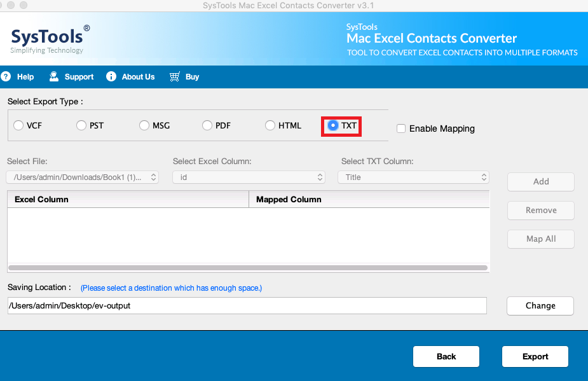
Task: Click the About Us info icon
Action: pyautogui.click(x=111, y=76)
